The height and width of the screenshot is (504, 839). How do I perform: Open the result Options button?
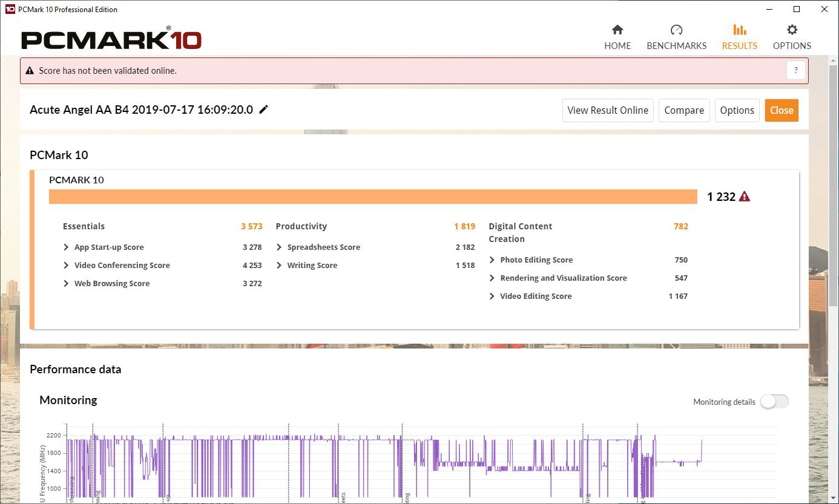(x=737, y=110)
